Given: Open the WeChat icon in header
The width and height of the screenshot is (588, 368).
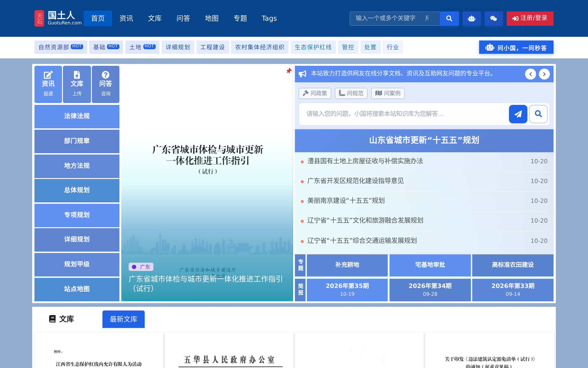Looking at the screenshot, I should (493, 18).
